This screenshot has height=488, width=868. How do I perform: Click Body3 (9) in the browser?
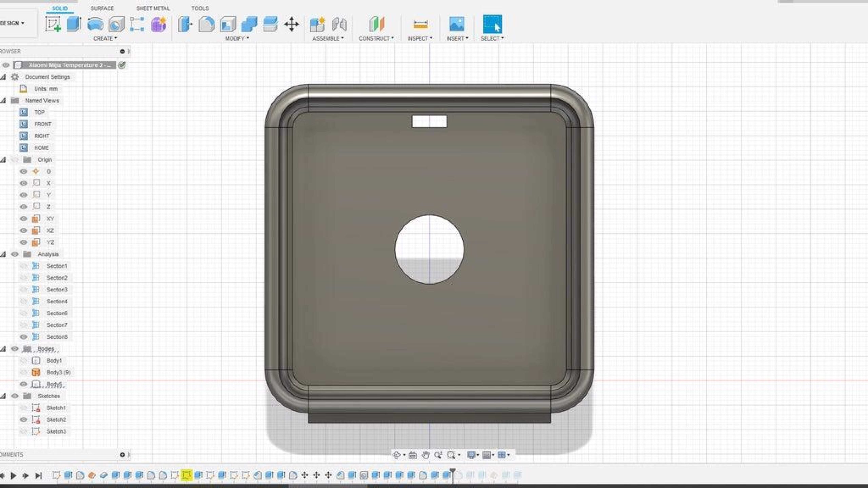[x=58, y=372]
